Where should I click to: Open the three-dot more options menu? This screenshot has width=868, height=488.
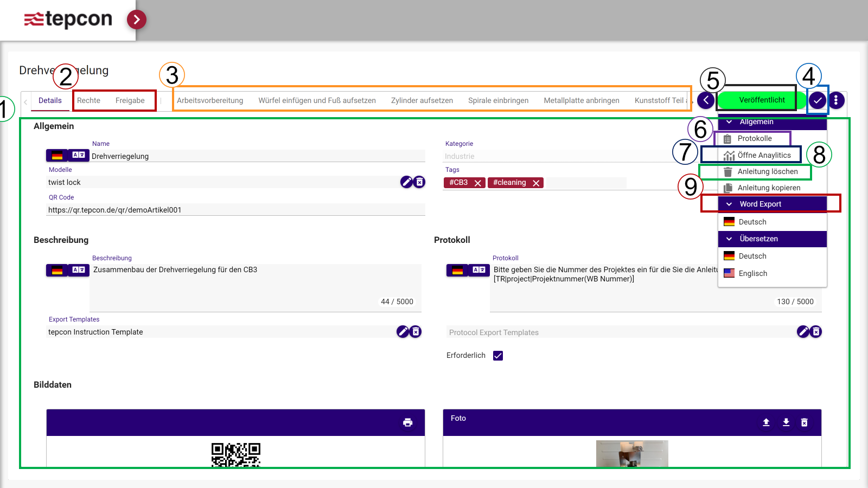[x=836, y=100]
